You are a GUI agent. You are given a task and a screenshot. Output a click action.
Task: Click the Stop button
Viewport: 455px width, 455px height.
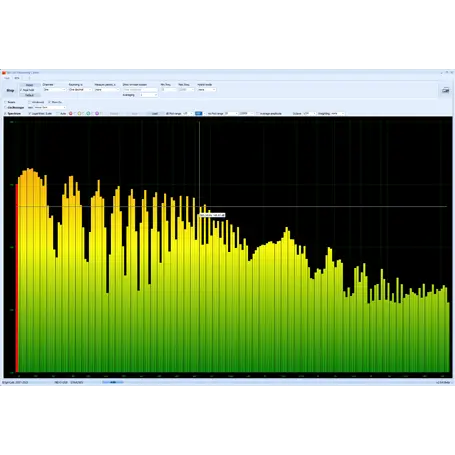pyautogui.click(x=10, y=90)
